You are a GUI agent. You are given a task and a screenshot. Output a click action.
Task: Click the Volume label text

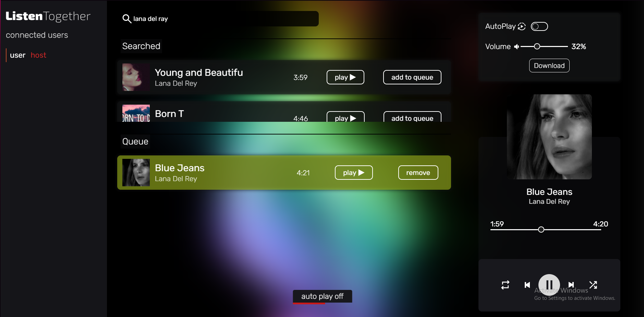point(498,47)
